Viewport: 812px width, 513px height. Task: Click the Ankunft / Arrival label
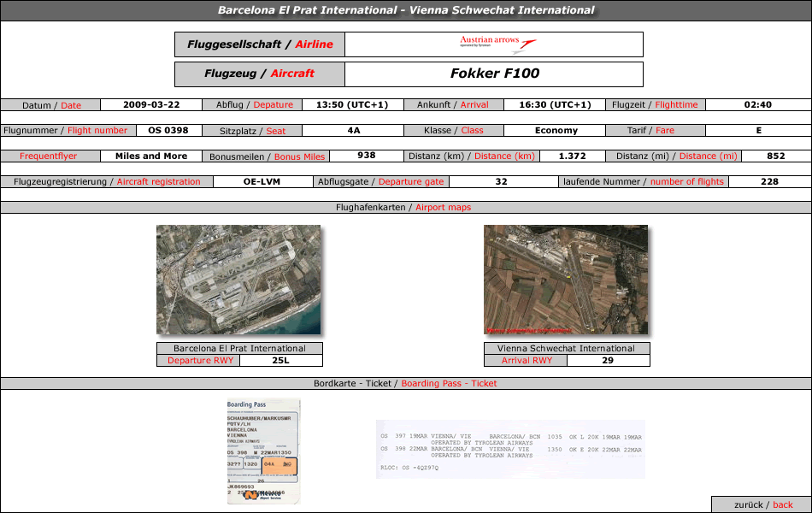click(x=453, y=104)
